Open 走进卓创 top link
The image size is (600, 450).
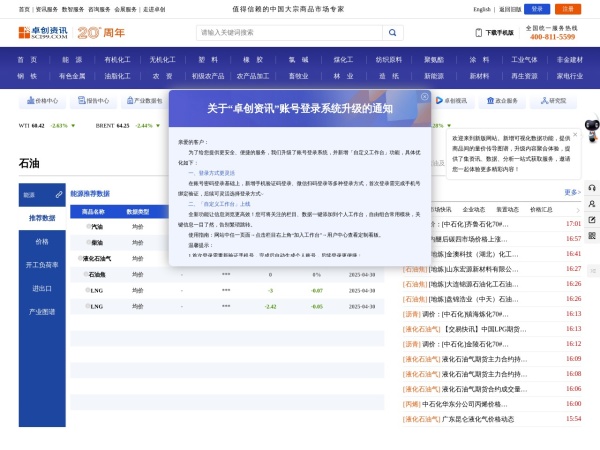(154, 10)
